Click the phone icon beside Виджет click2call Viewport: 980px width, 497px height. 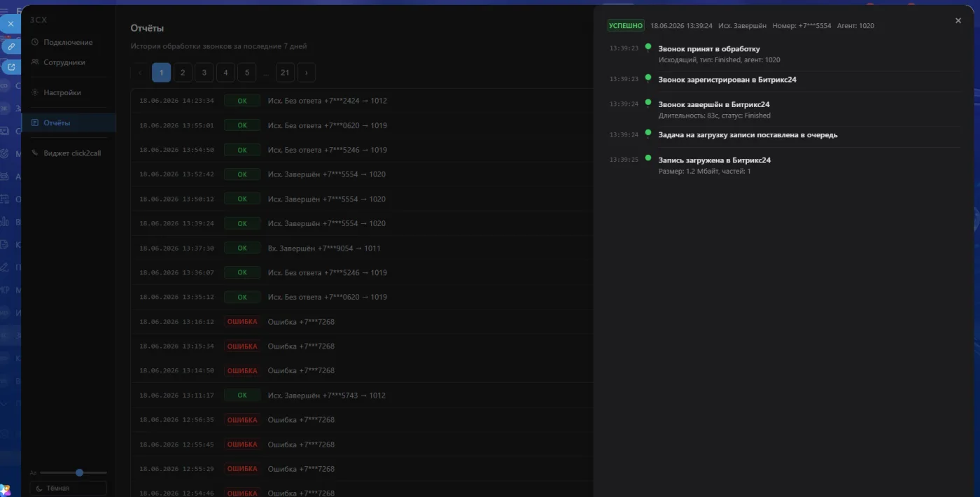point(35,153)
